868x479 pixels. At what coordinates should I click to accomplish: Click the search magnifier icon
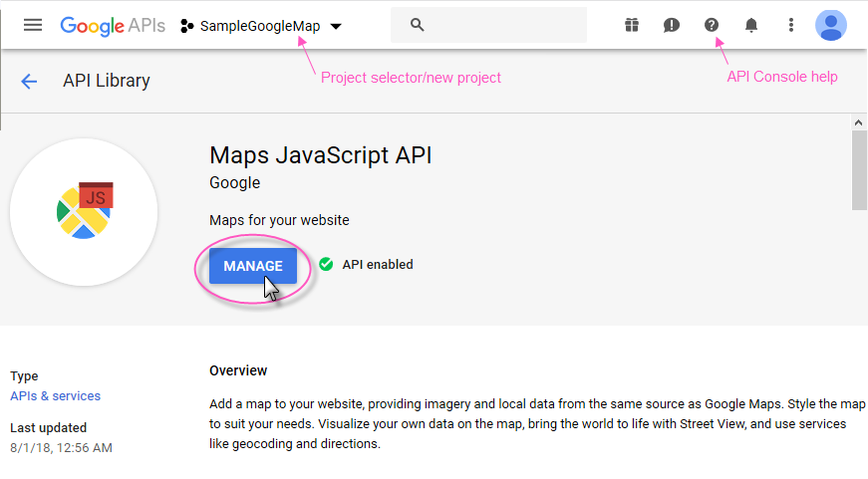click(418, 25)
